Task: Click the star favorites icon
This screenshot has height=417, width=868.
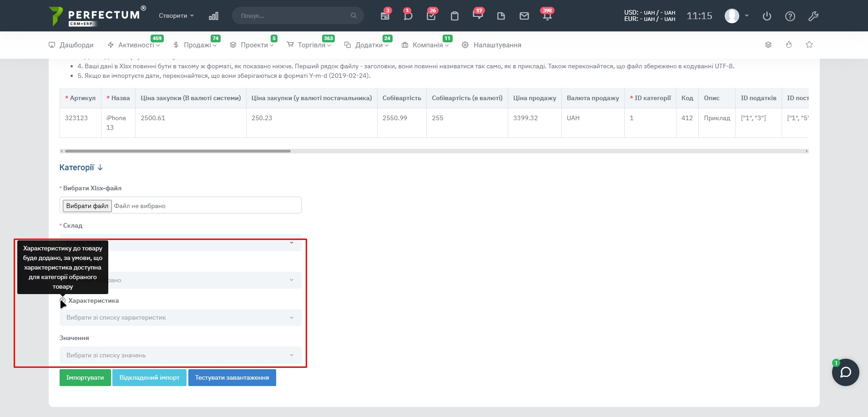Action: [809, 45]
